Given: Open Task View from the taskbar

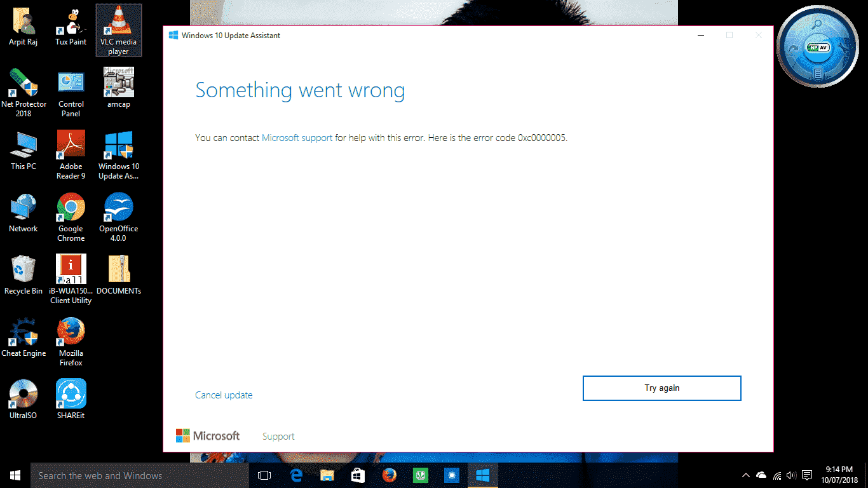Looking at the screenshot, I should pyautogui.click(x=264, y=475).
